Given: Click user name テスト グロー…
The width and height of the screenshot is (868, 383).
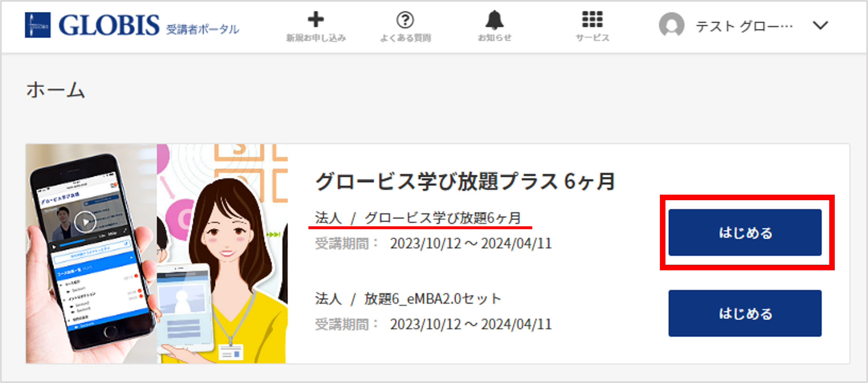Looking at the screenshot, I should click(x=744, y=27).
